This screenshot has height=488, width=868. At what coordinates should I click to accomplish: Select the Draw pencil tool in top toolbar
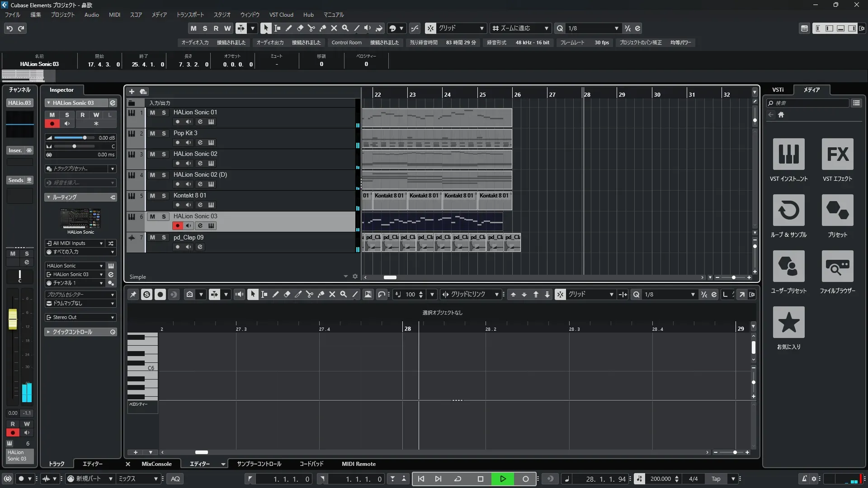(288, 28)
